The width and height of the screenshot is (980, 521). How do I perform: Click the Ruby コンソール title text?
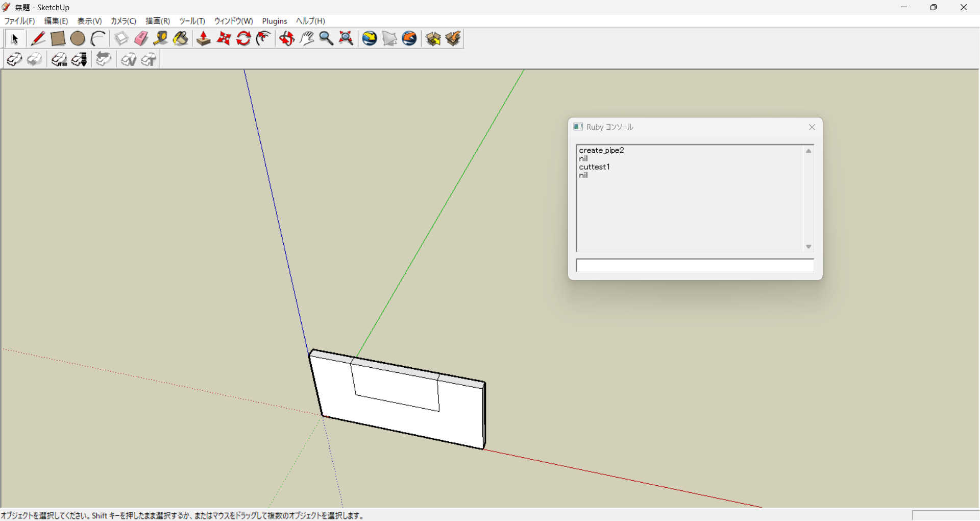tap(610, 127)
